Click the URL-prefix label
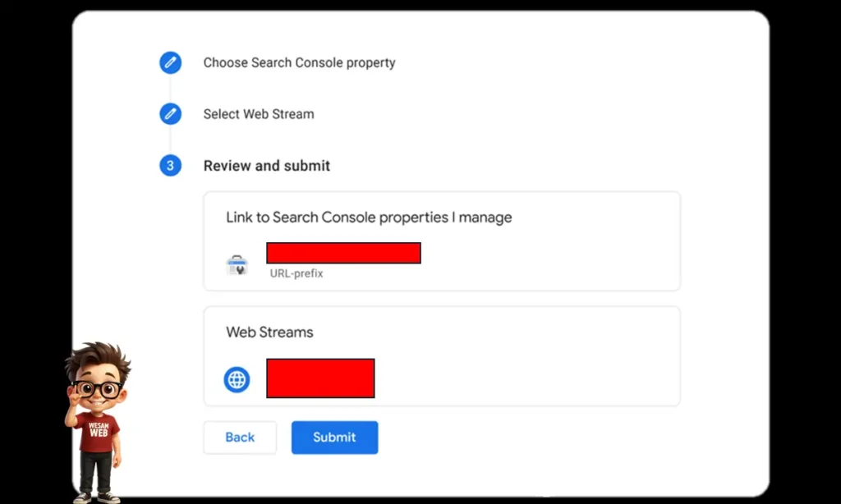The height and width of the screenshot is (504, 841). click(x=295, y=273)
